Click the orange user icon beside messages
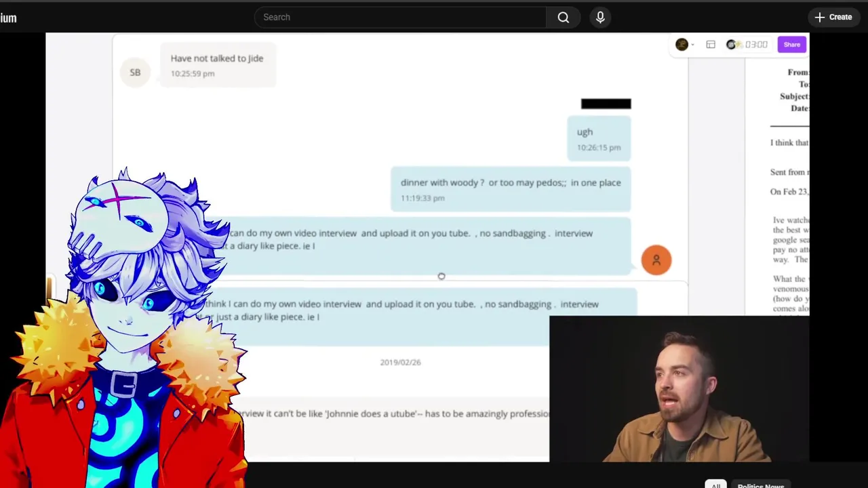 click(656, 260)
